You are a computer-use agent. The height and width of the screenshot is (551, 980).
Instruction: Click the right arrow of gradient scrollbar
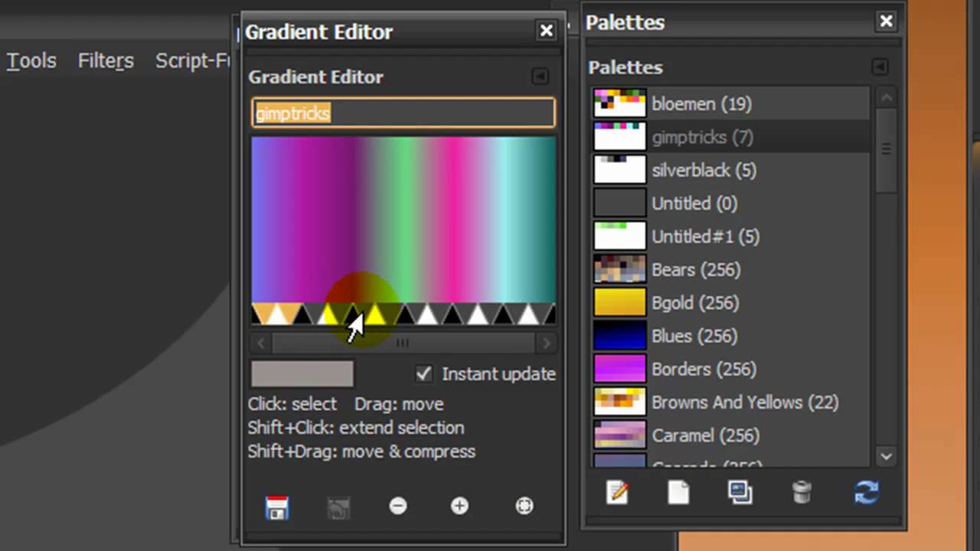[x=546, y=344]
